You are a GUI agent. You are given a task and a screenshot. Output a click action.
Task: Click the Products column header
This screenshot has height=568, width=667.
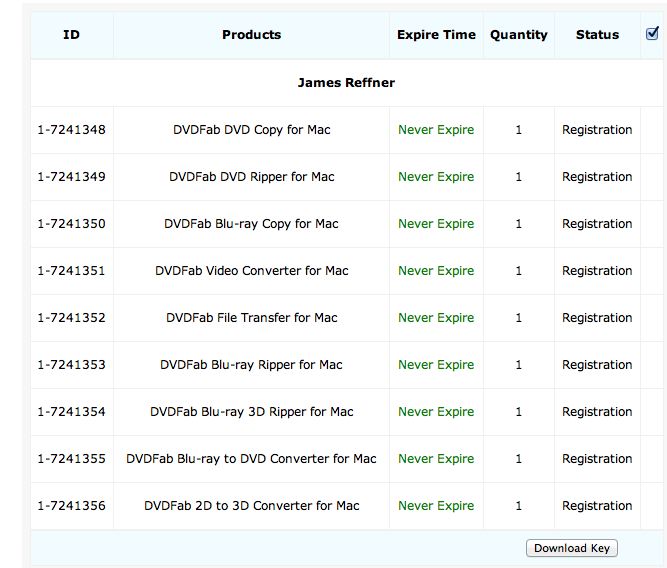point(251,35)
